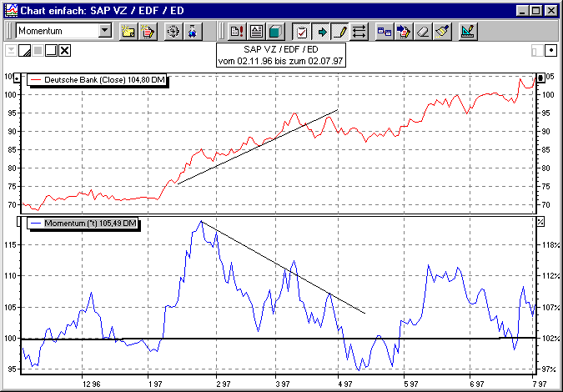The image size is (563, 392).
Task: Click the X-box icon below the Momentum dropdown
Action: pyautogui.click(x=65, y=51)
